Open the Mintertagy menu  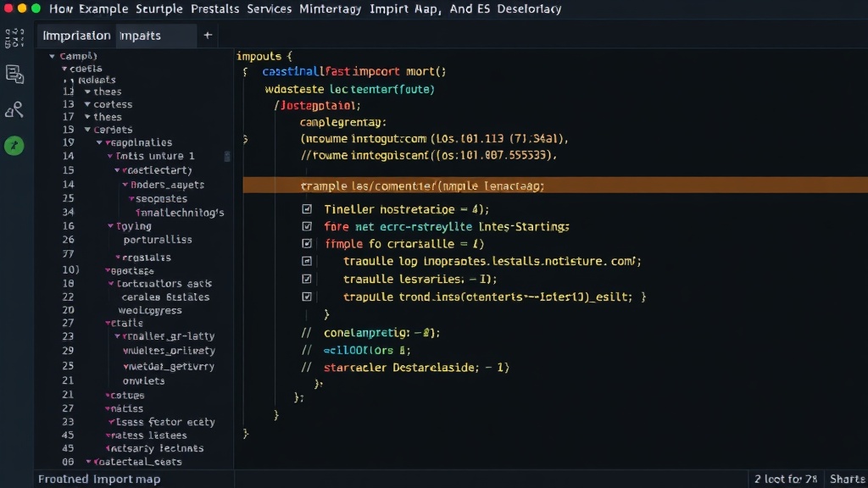(x=330, y=8)
